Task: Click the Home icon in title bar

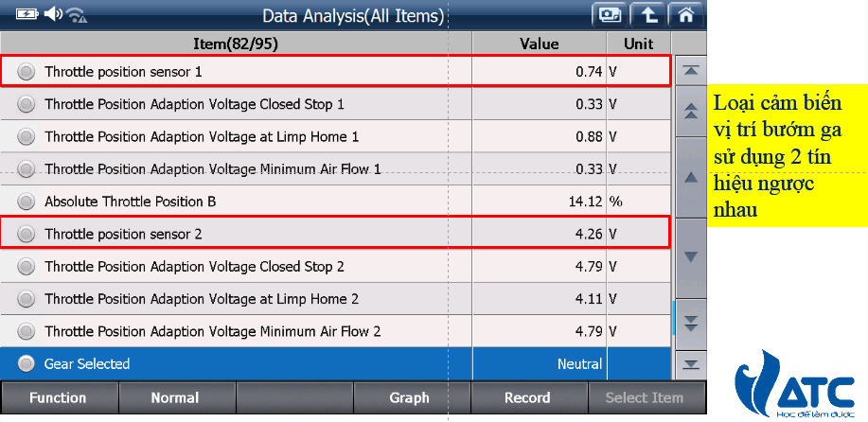Action: (687, 14)
